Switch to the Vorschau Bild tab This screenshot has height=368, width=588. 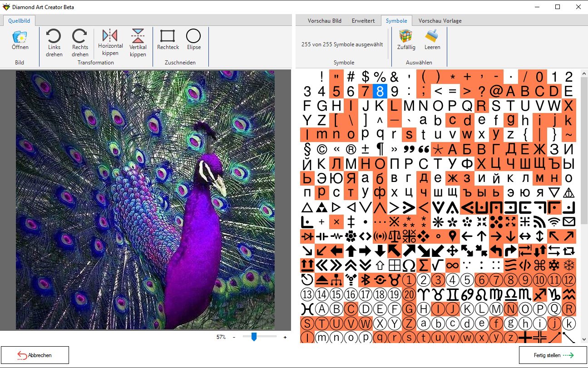324,21
